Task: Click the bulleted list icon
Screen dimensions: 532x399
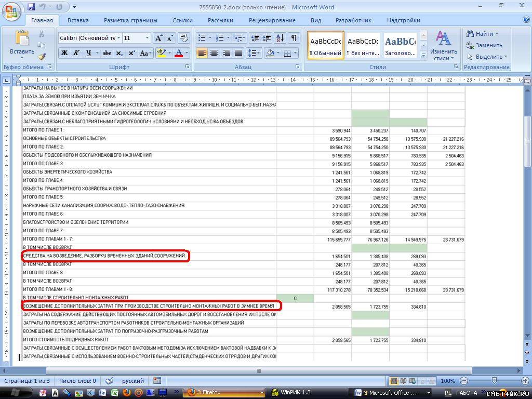Action: [x=202, y=38]
